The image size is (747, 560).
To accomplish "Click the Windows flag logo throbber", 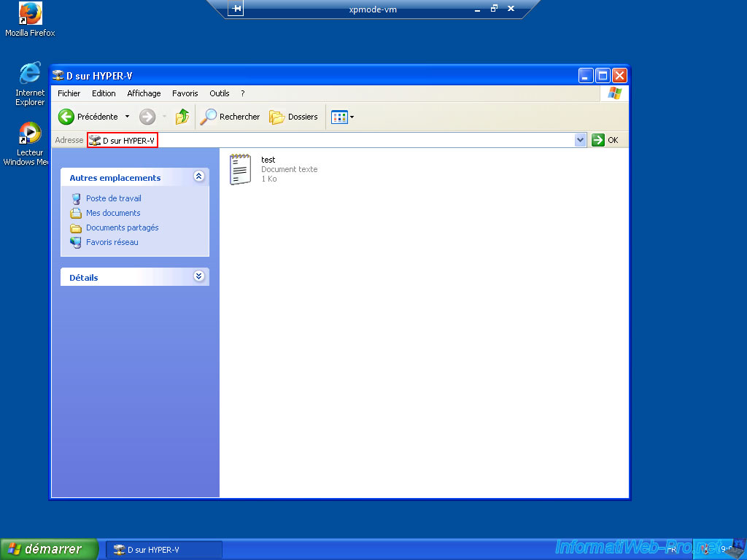I will [614, 93].
